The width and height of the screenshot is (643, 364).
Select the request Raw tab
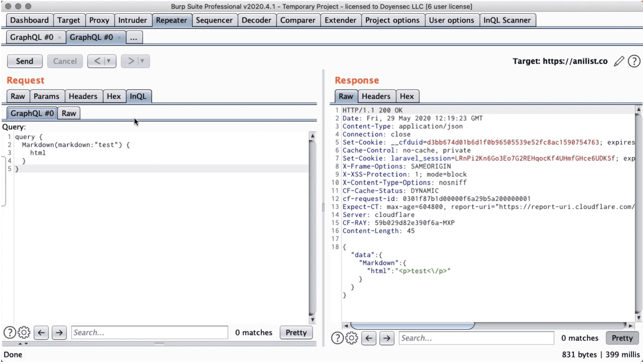click(x=18, y=96)
